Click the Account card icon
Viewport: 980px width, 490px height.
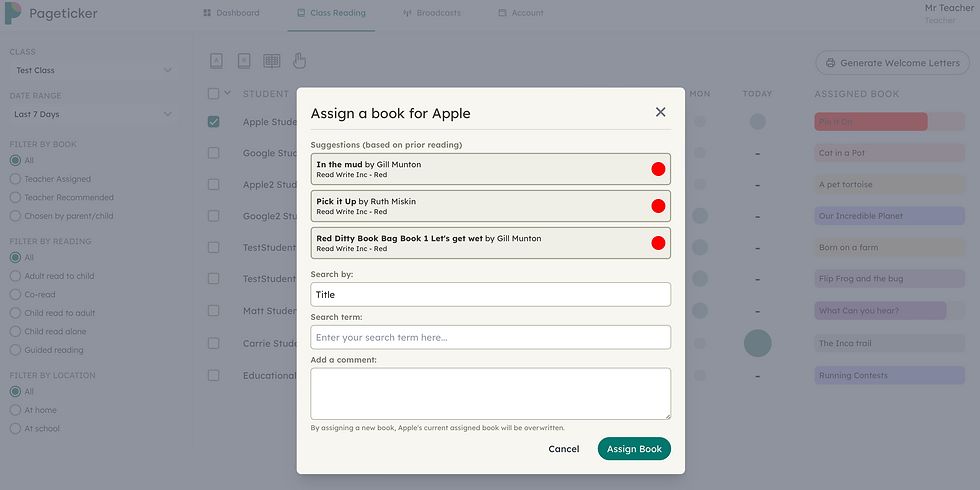[502, 12]
